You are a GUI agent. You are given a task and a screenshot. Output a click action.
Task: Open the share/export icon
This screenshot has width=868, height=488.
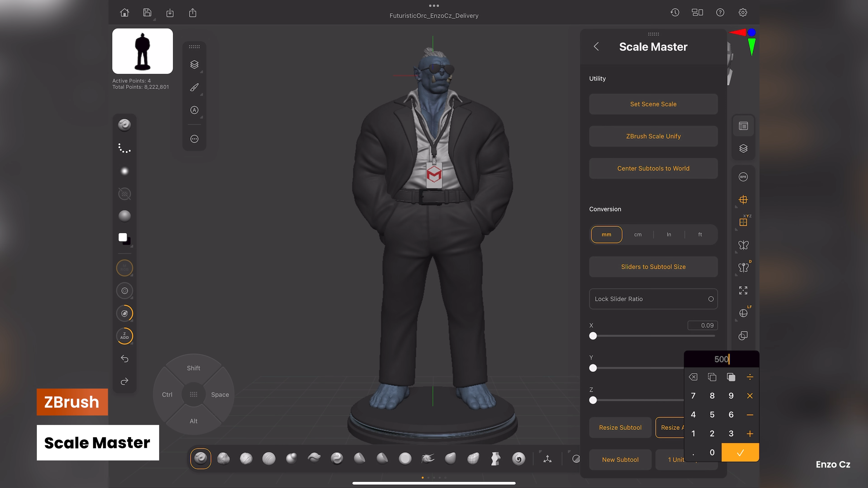(193, 13)
